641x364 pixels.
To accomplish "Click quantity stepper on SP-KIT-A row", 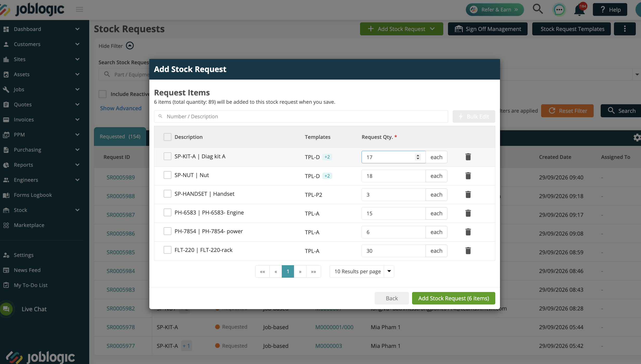I will click(x=418, y=157).
